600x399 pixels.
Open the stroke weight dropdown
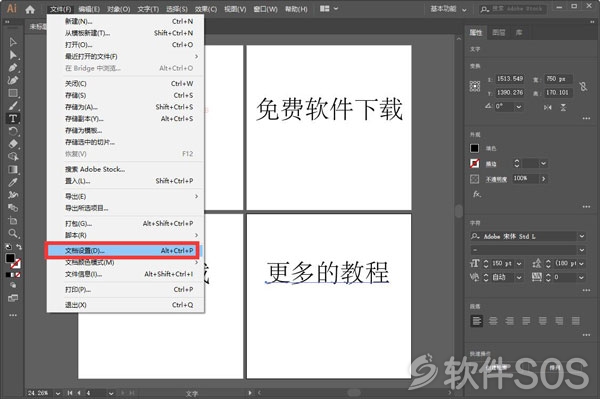click(543, 164)
